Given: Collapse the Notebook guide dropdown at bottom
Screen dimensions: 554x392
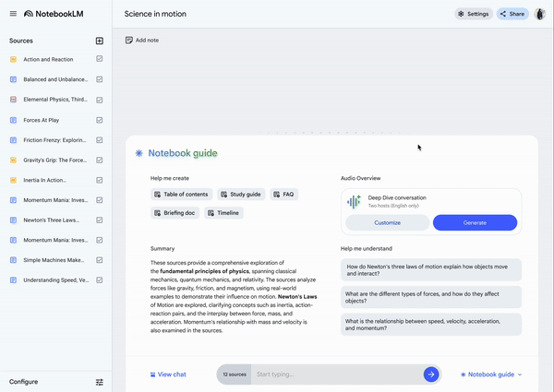Looking at the screenshot, I should [491, 374].
